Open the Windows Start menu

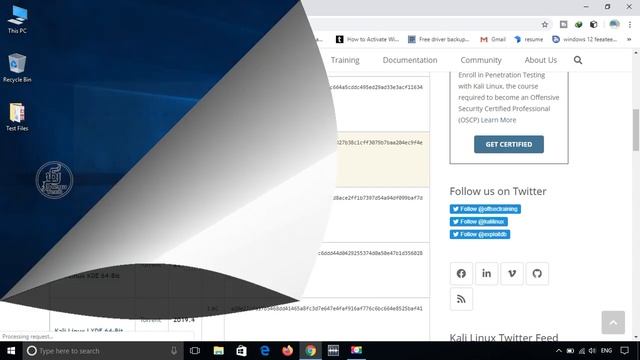[11, 351]
